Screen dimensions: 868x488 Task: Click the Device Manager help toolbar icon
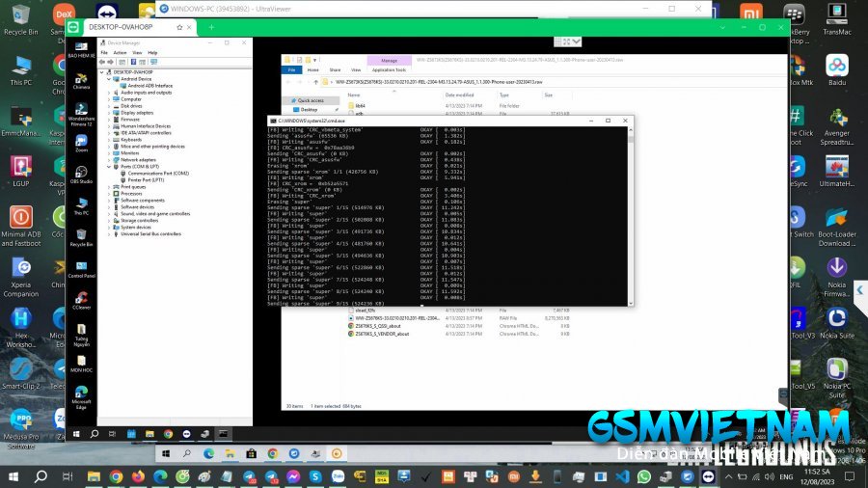pyautogui.click(x=133, y=62)
